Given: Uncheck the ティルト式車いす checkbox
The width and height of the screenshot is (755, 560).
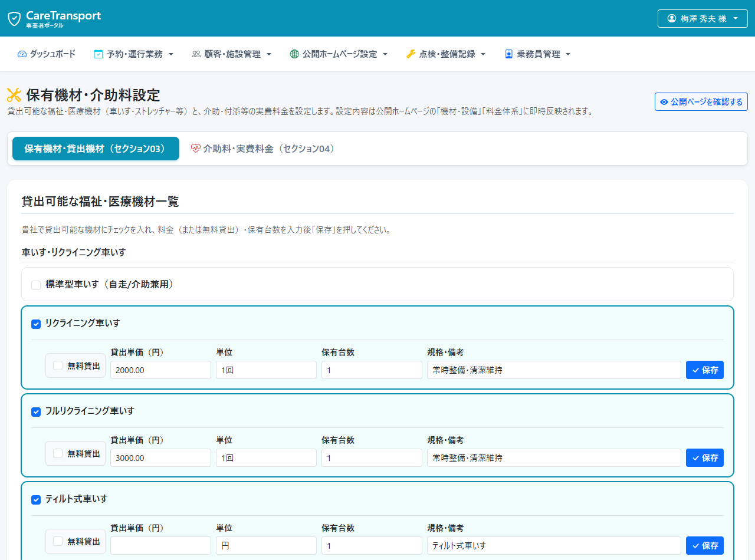Looking at the screenshot, I should click(36, 499).
